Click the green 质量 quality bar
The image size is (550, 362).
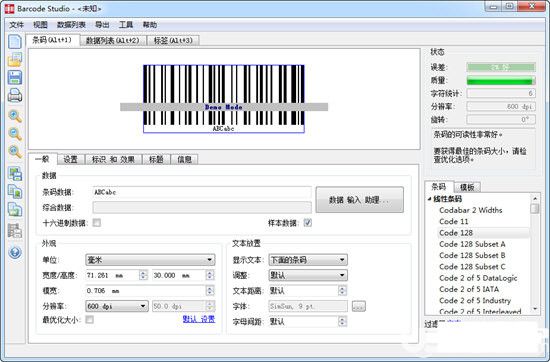[x=501, y=80]
